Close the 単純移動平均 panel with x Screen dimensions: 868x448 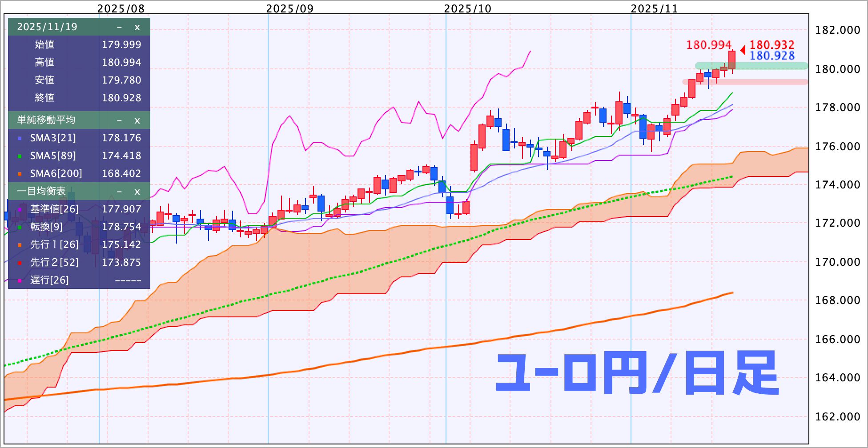click(x=137, y=120)
